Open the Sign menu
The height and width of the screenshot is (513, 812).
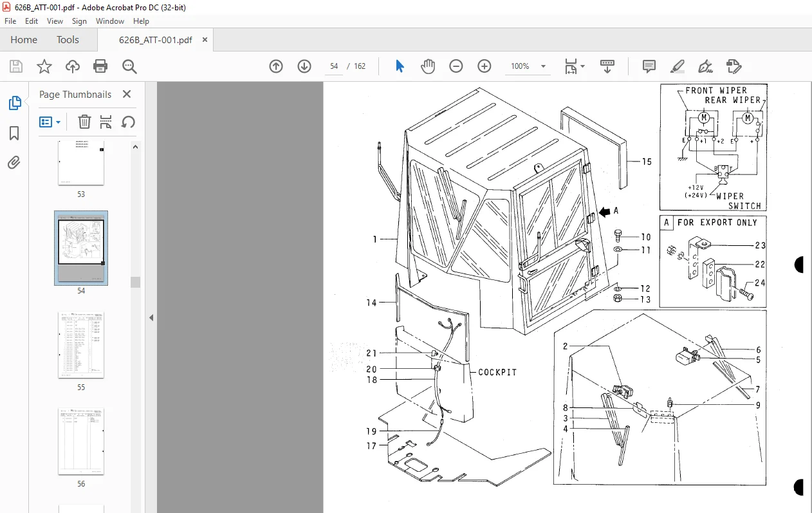coord(79,21)
